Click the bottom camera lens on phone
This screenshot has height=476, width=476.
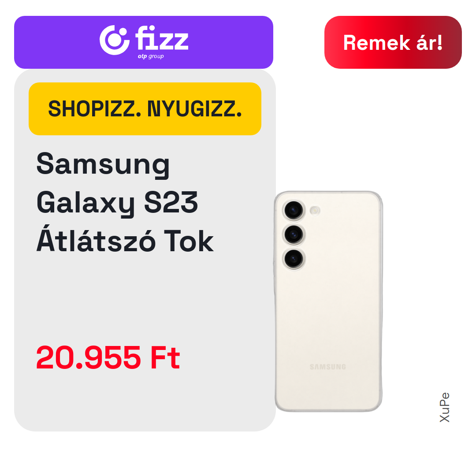[294, 259]
